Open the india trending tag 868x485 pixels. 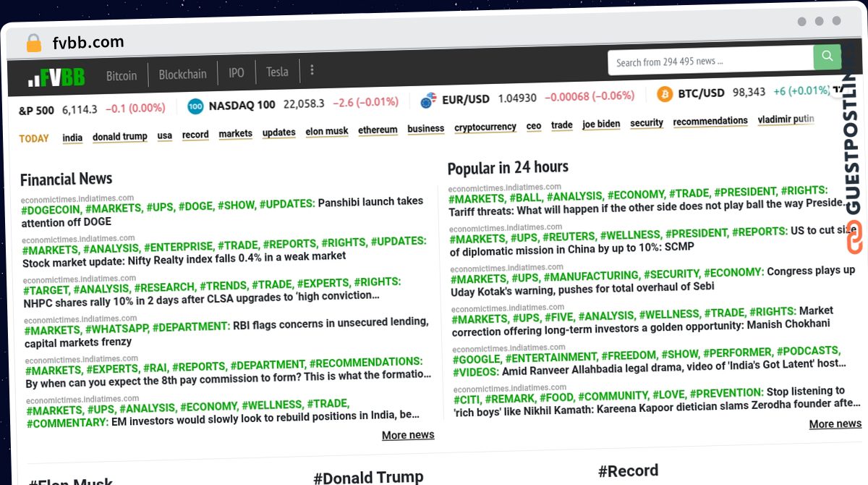(x=72, y=138)
